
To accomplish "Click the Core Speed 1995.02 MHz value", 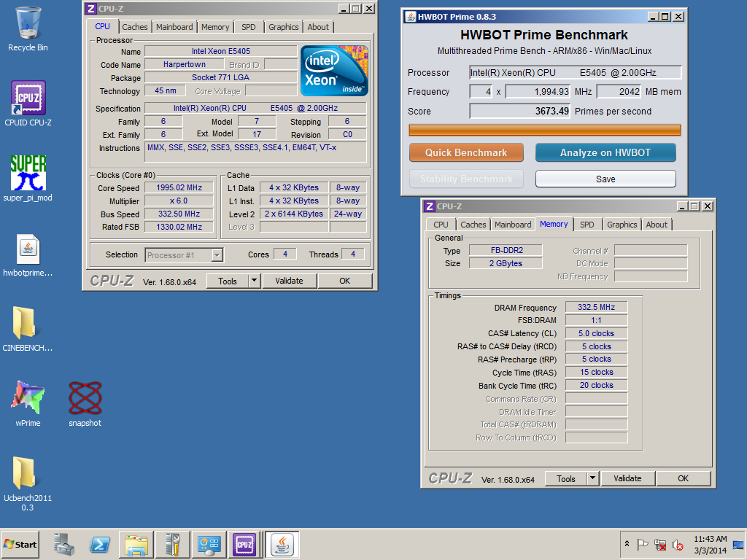I will pos(179,187).
